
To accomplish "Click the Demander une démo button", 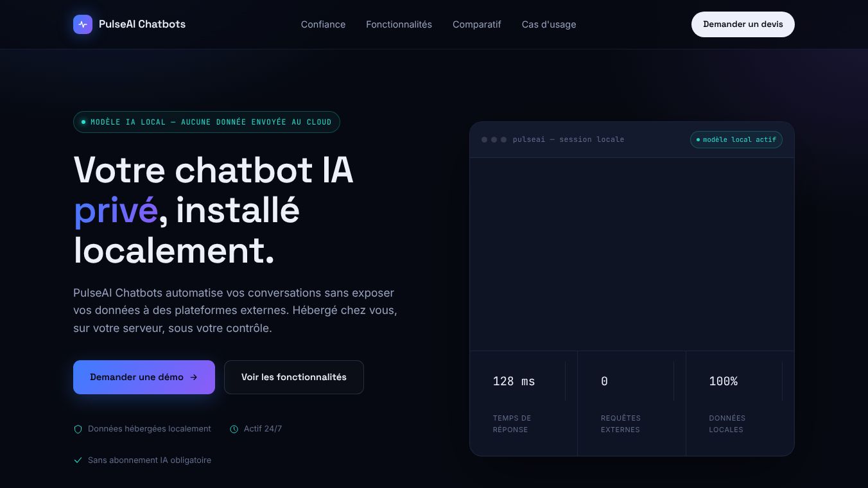I will (x=144, y=377).
